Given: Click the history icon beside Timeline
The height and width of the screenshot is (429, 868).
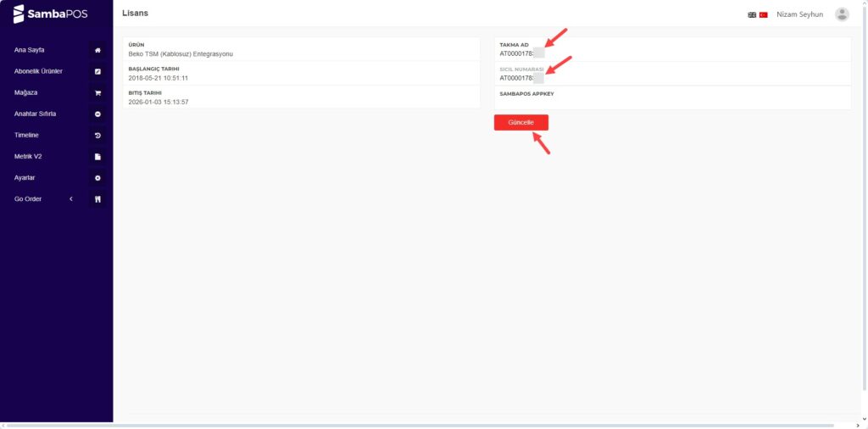Looking at the screenshot, I should coord(97,135).
